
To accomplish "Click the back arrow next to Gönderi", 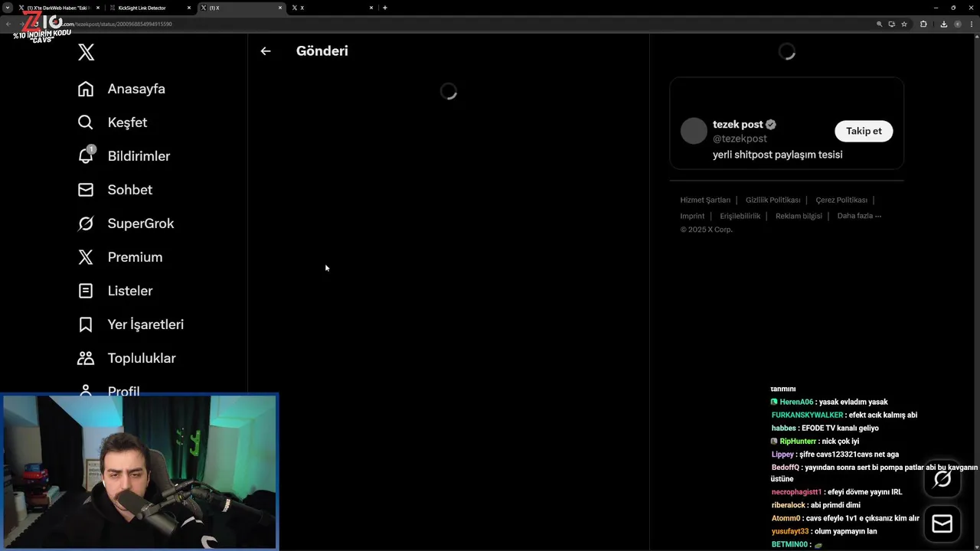I will pyautogui.click(x=266, y=51).
